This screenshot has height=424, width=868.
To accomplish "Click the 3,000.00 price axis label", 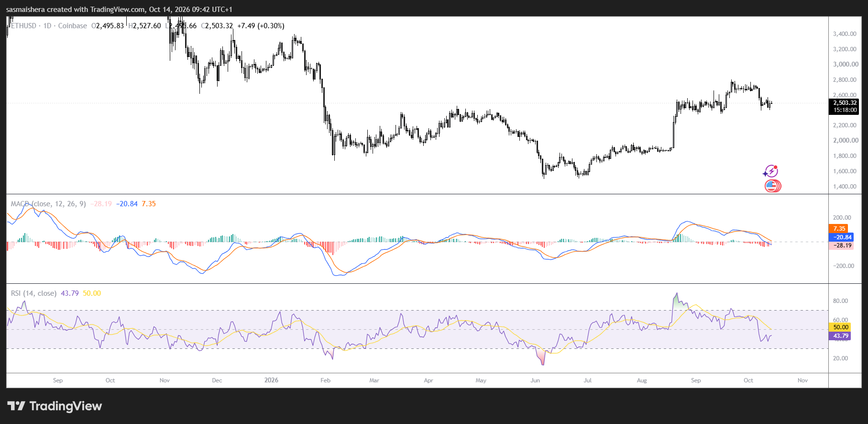I will [846, 65].
